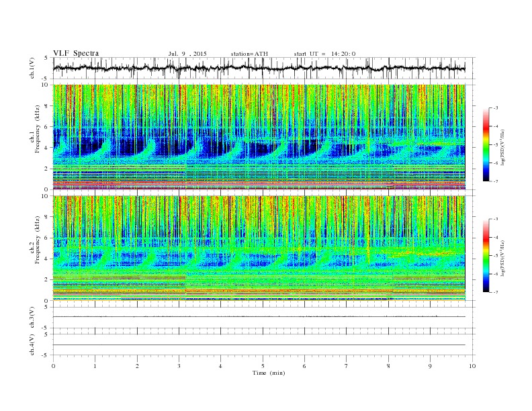
Task: Click the "-5" tick on upper color bar
Action: click(x=496, y=145)
